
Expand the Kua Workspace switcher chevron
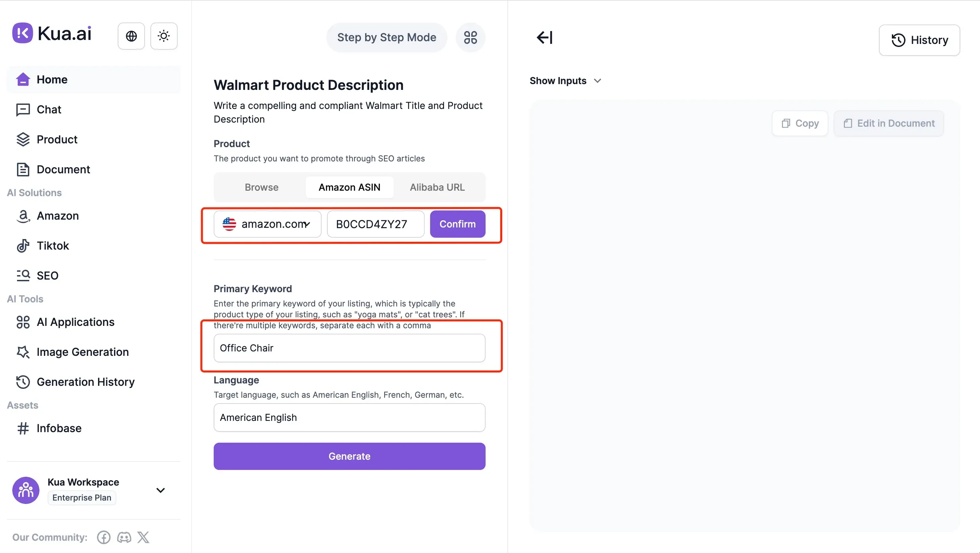click(x=161, y=490)
